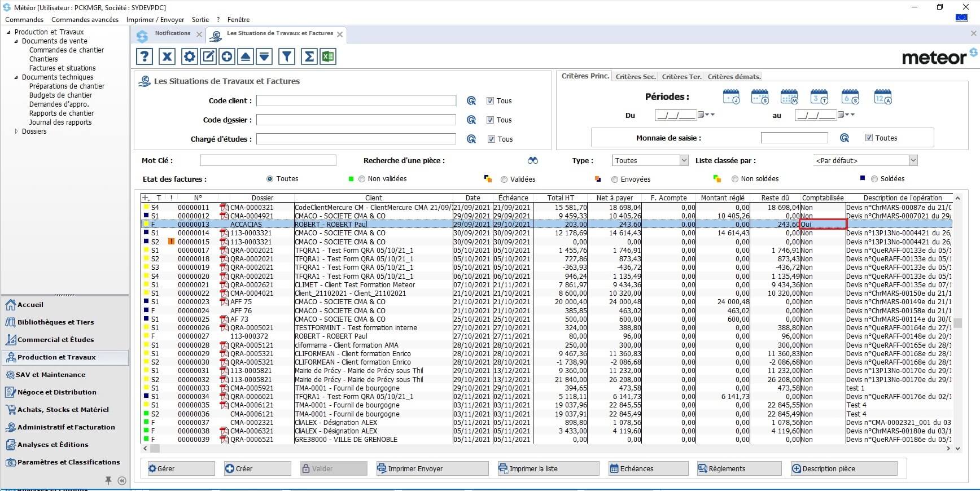The height and width of the screenshot is (491, 980).
Task: Select the Envoyées radio button
Action: [x=615, y=179]
